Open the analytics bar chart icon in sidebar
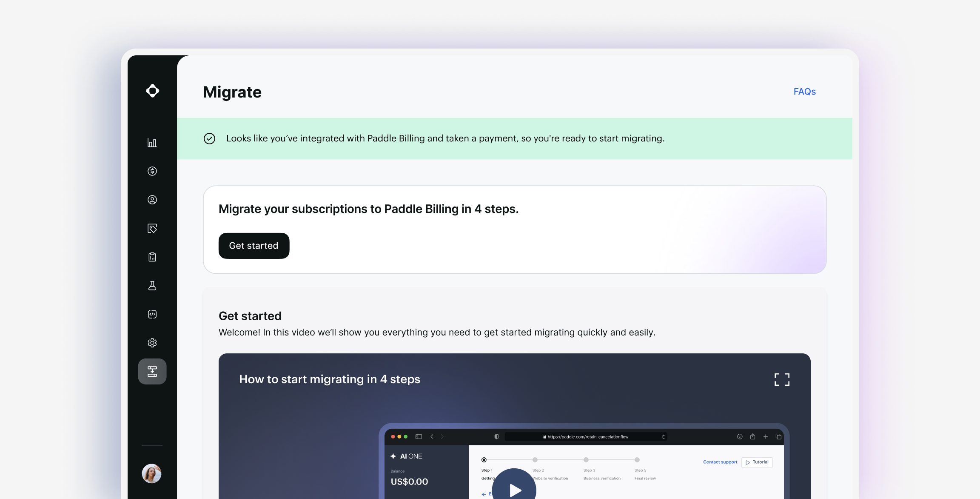This screenshot has width=980, height=499. pyautogui.click(x=152, y=143)
